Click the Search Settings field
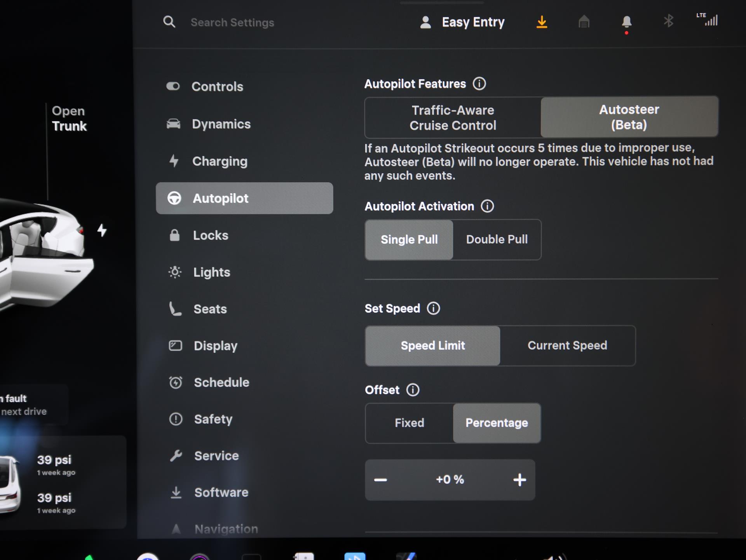 [x=232, y=23]
